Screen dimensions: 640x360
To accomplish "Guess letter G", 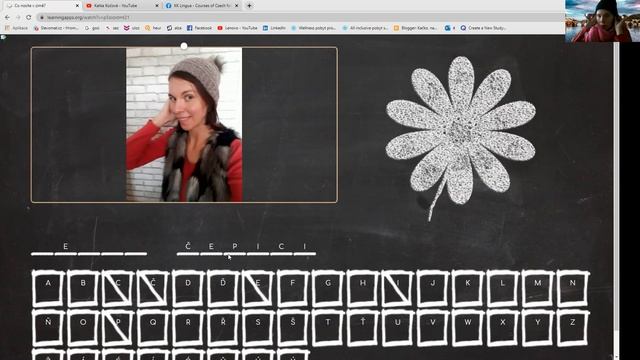I will 328,288.
